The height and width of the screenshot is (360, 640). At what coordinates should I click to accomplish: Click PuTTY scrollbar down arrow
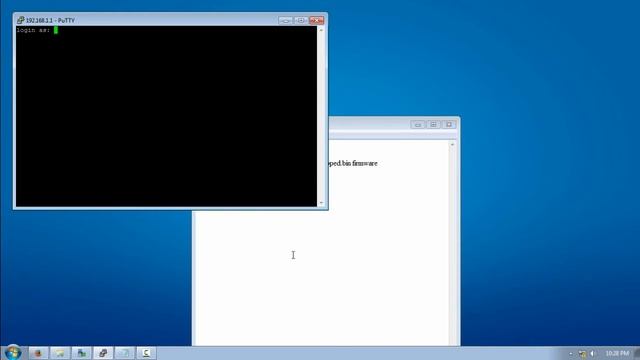[x=321, y=203]
